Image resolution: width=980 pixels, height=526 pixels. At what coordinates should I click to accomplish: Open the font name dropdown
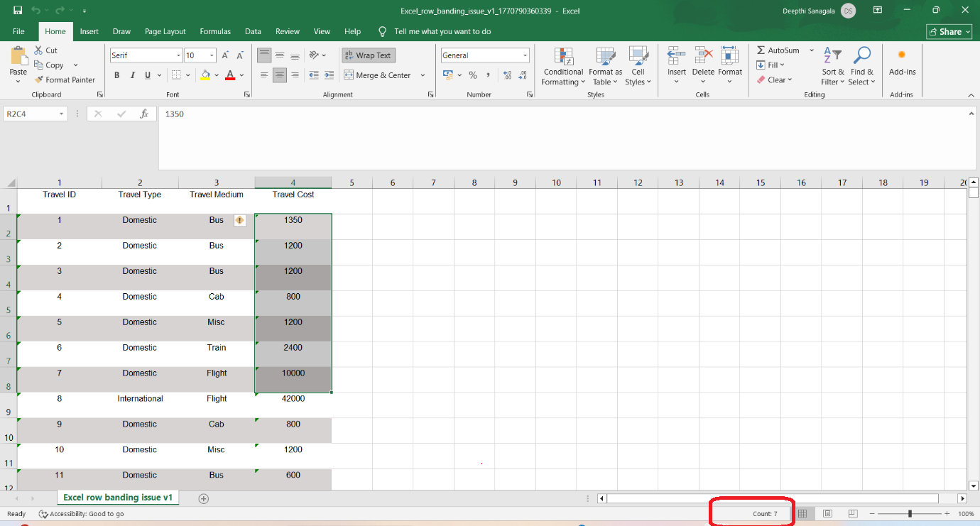pos(178,55)
